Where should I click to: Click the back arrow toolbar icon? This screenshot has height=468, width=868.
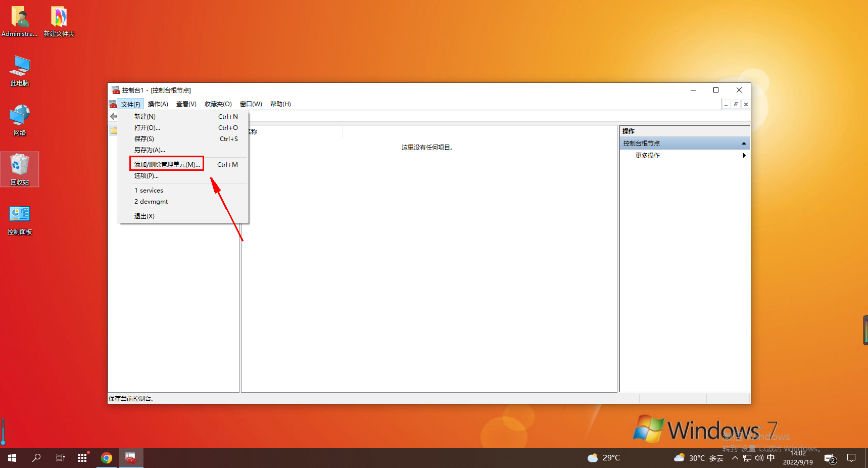coord(114,117)
